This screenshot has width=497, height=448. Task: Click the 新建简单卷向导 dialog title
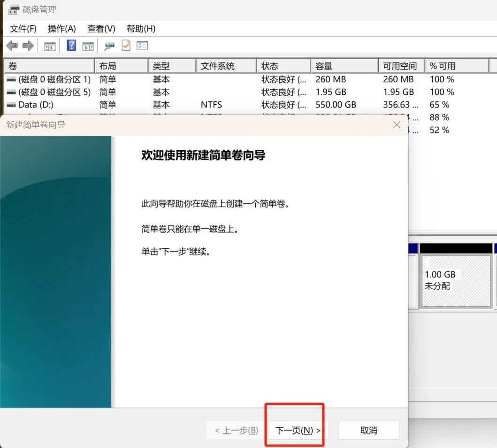click(x=36, y=124)
